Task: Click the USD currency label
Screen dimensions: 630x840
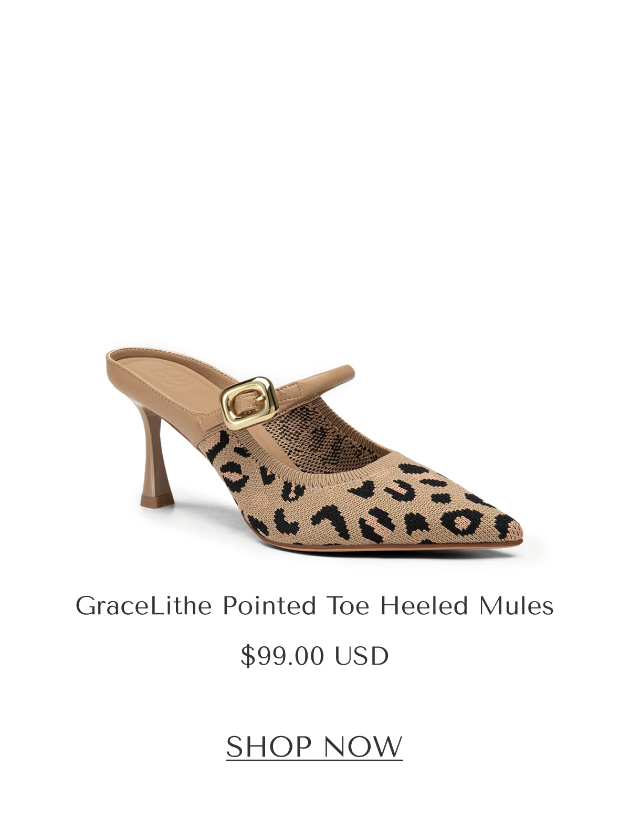Action: (x=361, y=656)
